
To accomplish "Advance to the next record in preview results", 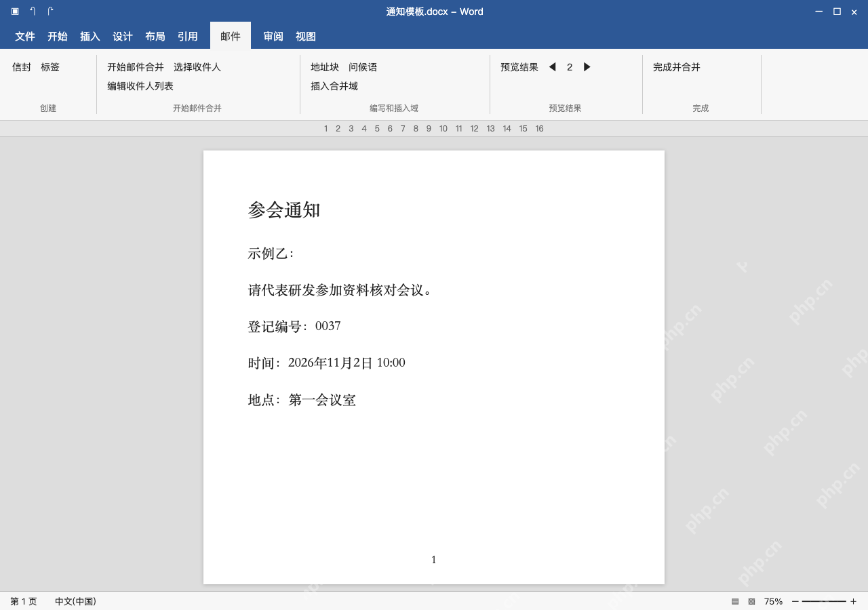I will click(x=587, y=67).
